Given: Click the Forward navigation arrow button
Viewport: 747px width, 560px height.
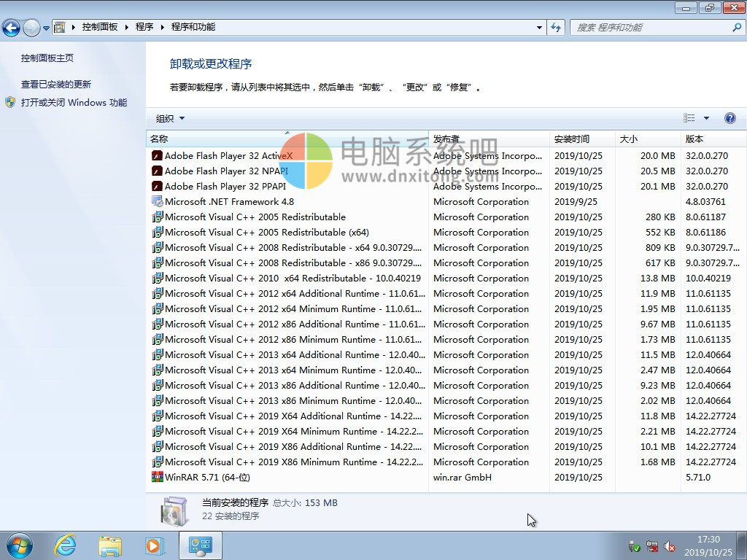Looking at the screenshot, I should pos(31,28).
